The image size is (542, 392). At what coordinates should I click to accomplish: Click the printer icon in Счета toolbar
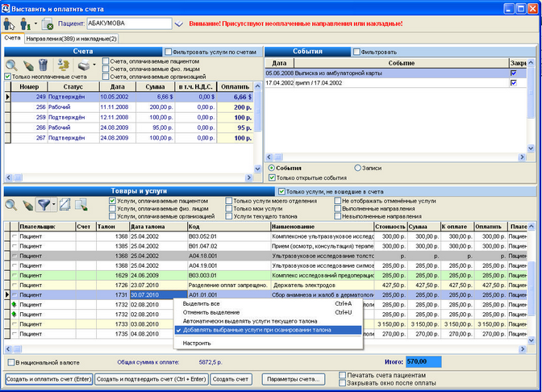tap(83, 65)
